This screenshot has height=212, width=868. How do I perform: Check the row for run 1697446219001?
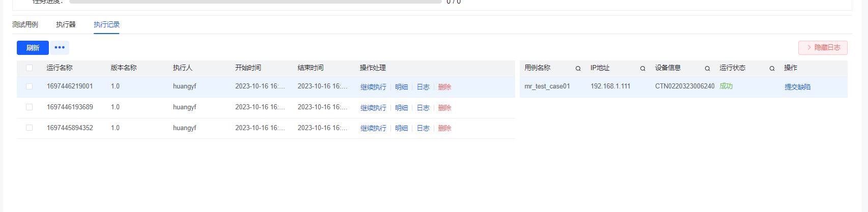[29, 86]
